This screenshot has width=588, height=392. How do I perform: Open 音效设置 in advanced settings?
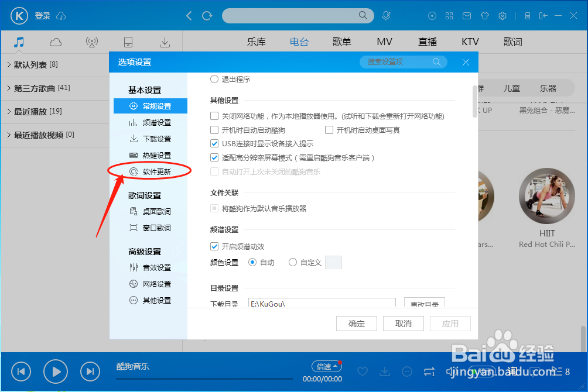pyautogui.click(x=151, y=267)
